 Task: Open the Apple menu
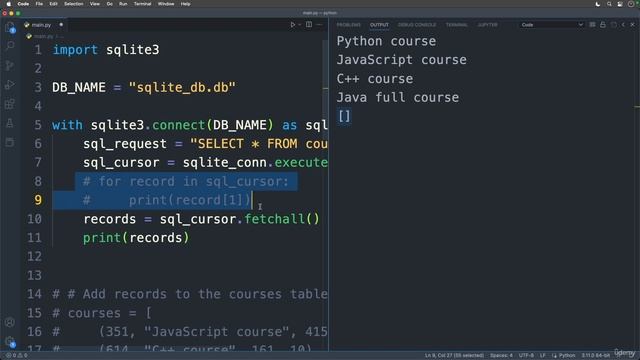8,4
